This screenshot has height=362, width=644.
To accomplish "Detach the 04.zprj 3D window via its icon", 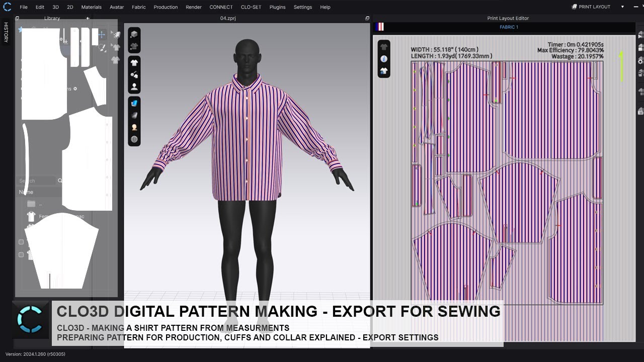I will tap(367, 18).
